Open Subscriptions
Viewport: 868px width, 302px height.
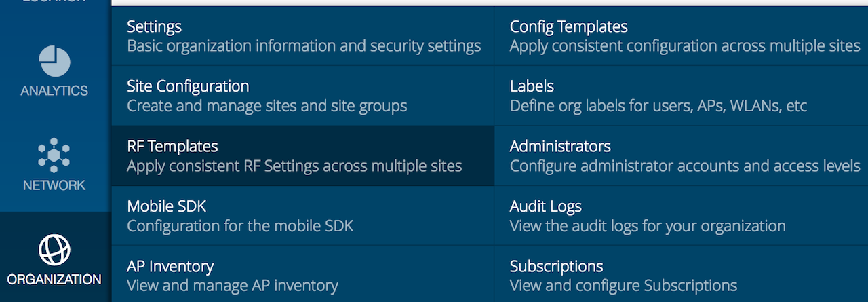556,266
